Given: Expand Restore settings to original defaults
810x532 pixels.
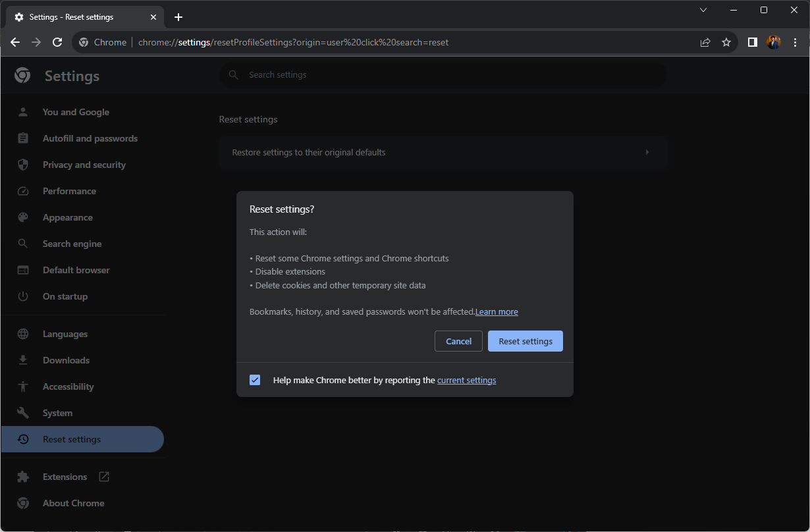Looking at the screenshot, I should 443,152.
